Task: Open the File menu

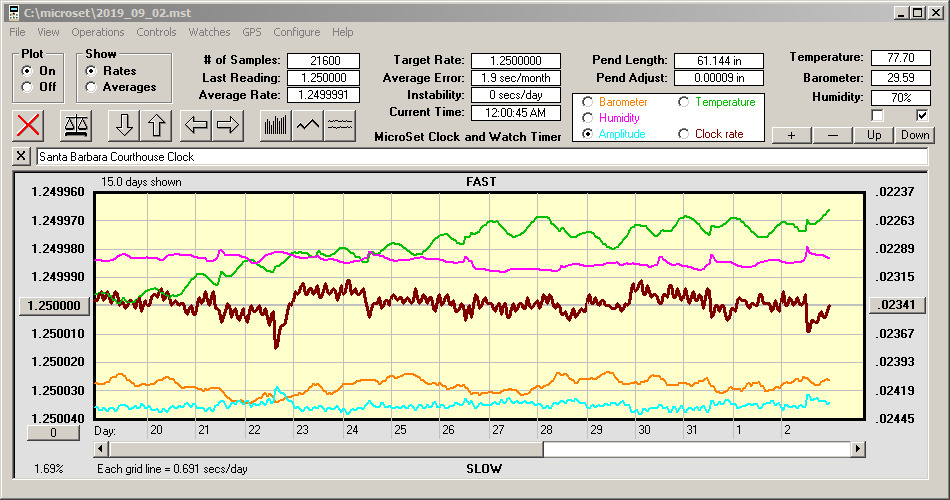Action: click(17, 32)
